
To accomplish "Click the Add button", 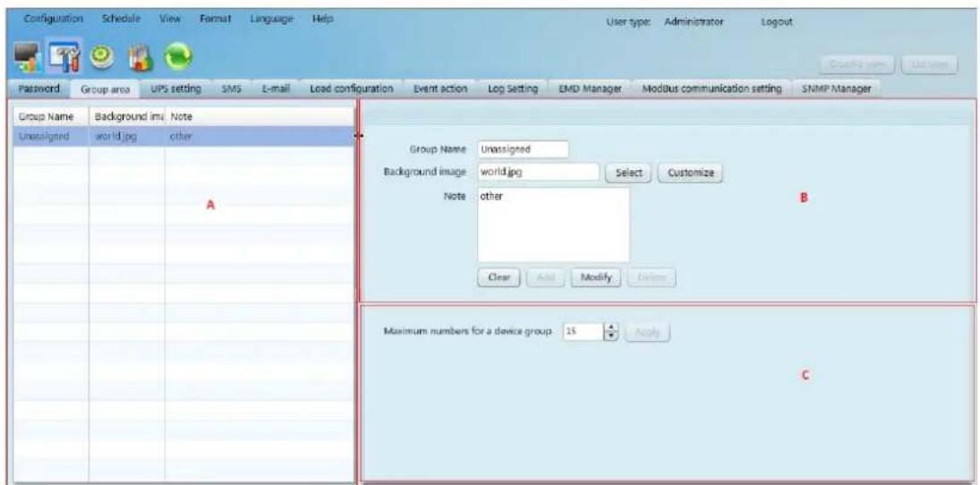I will pyautogui.click(x=546, y=277).
